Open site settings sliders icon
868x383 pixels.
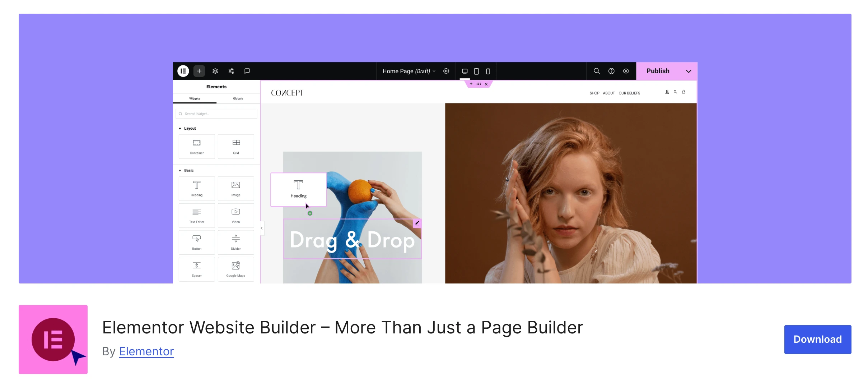point(231,71)
